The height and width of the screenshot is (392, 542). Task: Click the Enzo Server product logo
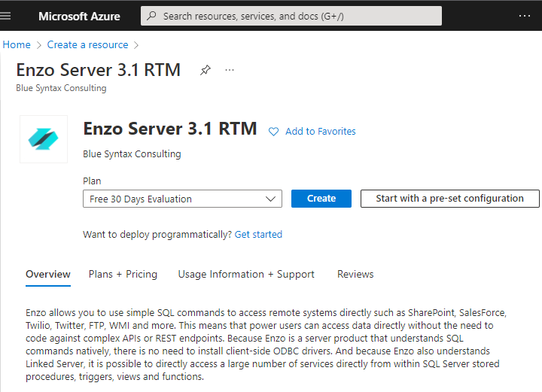pos(44,139)
